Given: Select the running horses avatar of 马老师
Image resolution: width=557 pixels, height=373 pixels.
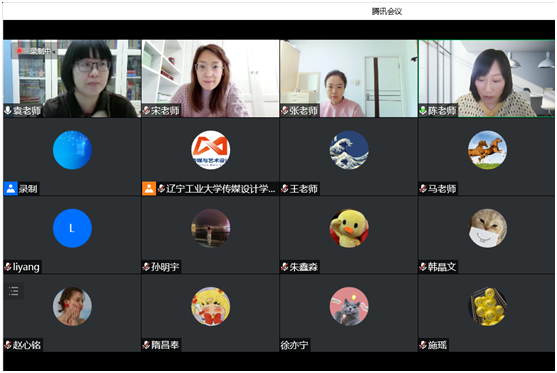Looking at the screenshot, I should click(487, 150).
